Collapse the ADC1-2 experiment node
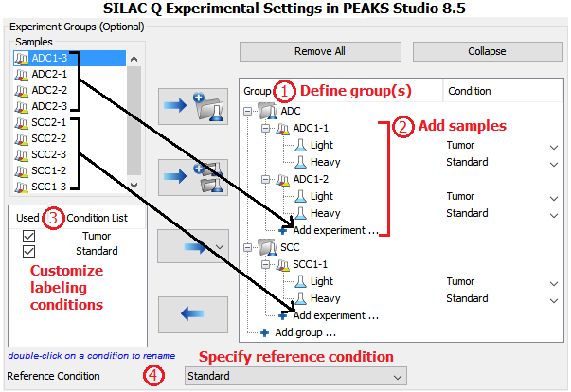This screenshot has height=392, width=571. tap(266, 180)
